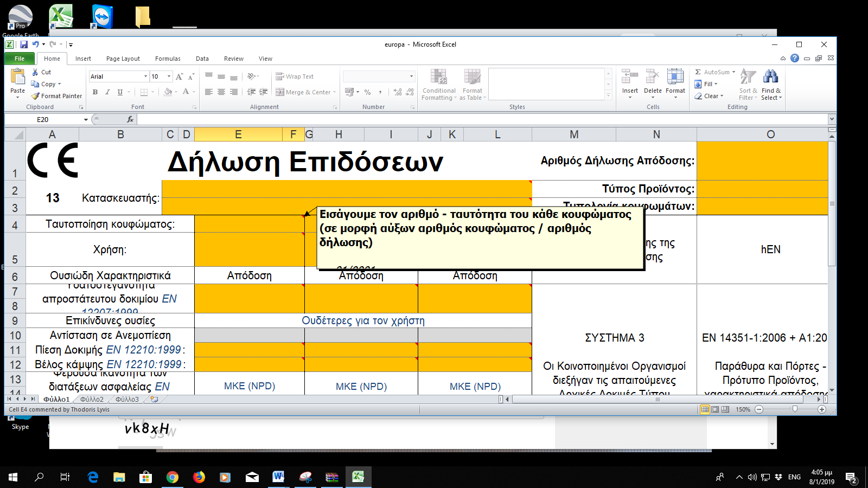Toggle Wrap Text for the cell

[x=295, y=76]
